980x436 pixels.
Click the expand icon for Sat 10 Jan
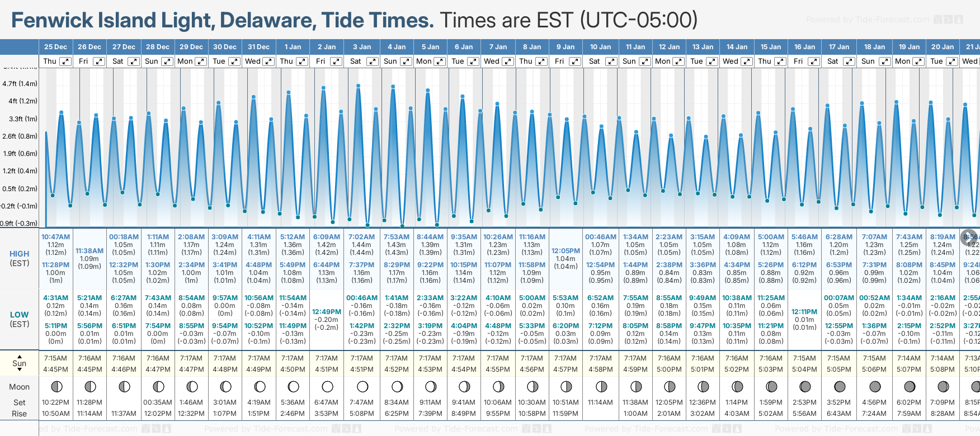point(611,61)
